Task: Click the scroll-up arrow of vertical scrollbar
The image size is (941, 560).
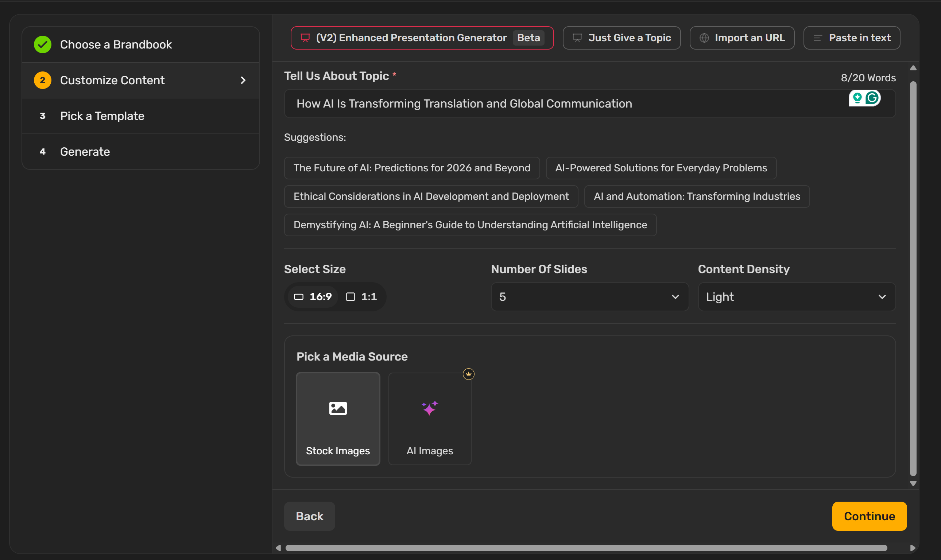Action: (913, 68)
